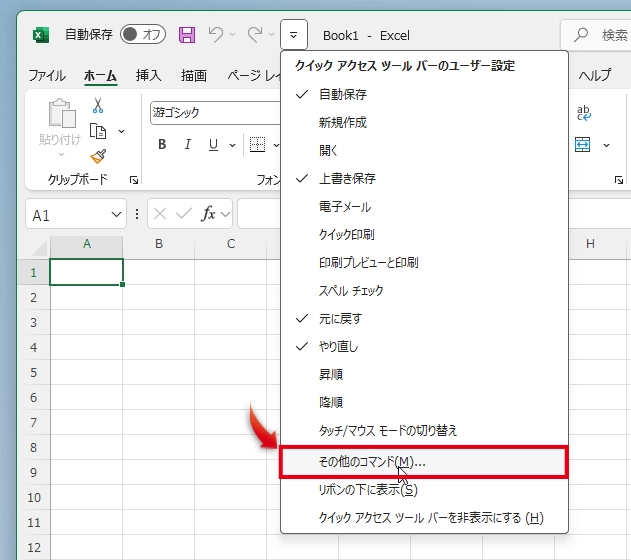Switch to the 描画 tab
The height and width of the screenshot is (560, 631).
click(x=194, y=75)
